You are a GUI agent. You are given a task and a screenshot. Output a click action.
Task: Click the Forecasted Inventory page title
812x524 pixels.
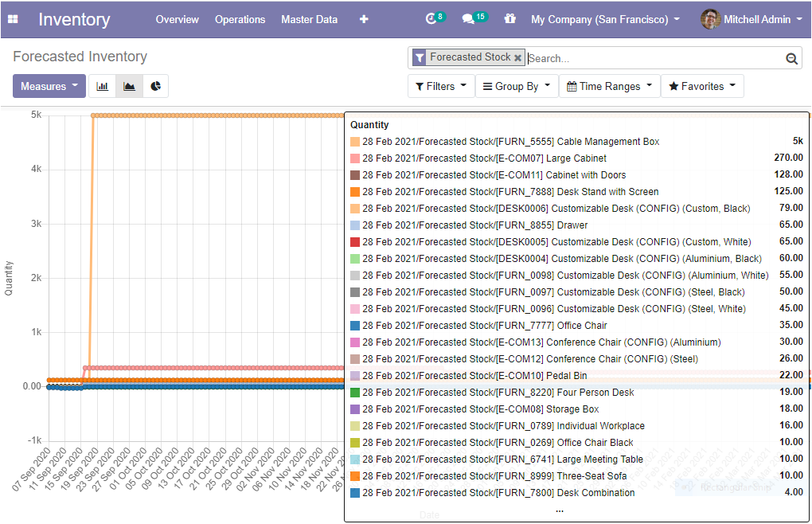click(80, 57)
